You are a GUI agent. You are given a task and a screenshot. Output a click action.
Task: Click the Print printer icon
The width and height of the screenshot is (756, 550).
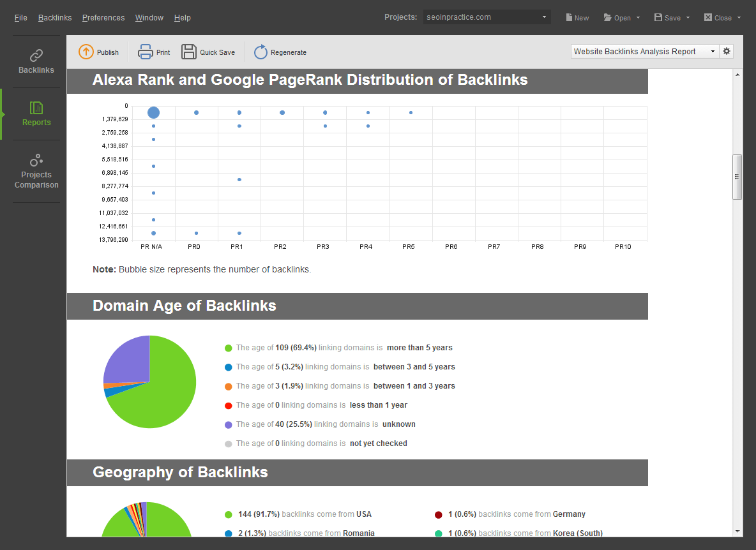[x=145, y=52]
